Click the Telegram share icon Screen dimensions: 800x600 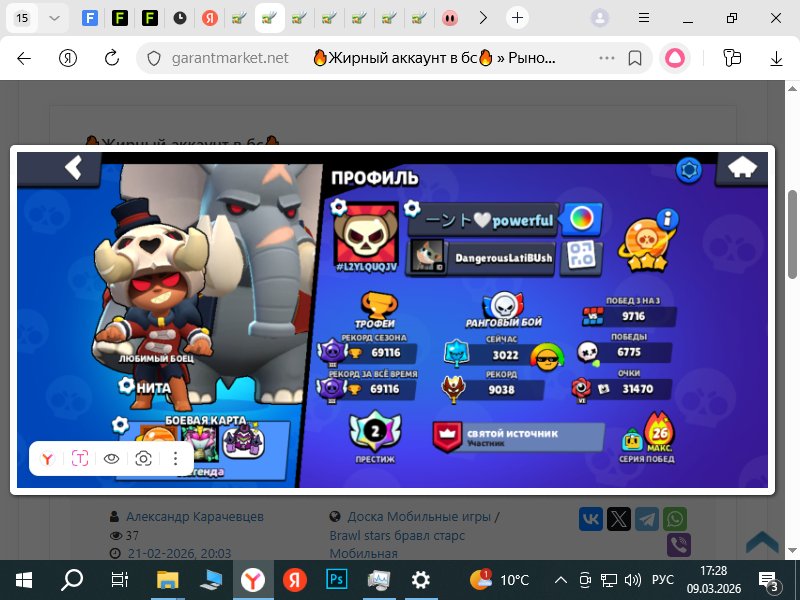tap(648, 519)
